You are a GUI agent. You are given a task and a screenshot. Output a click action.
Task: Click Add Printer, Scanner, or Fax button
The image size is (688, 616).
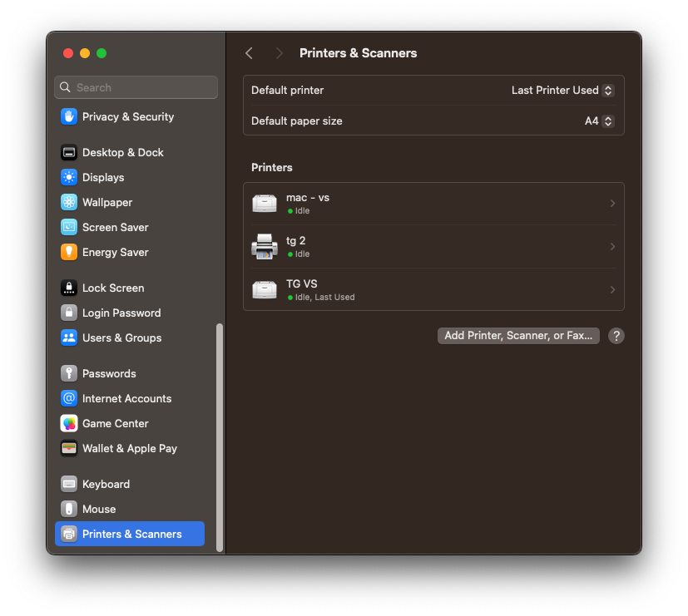[518, 336]
